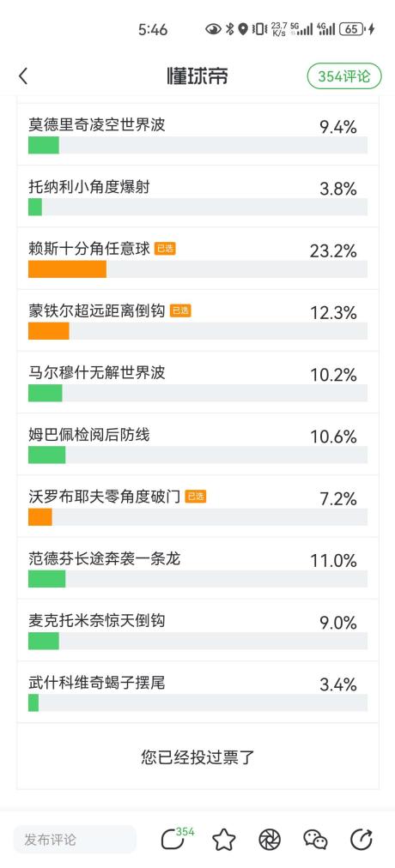
Task: Select option 莫德里奇凌空世界波
Action: 197,134
